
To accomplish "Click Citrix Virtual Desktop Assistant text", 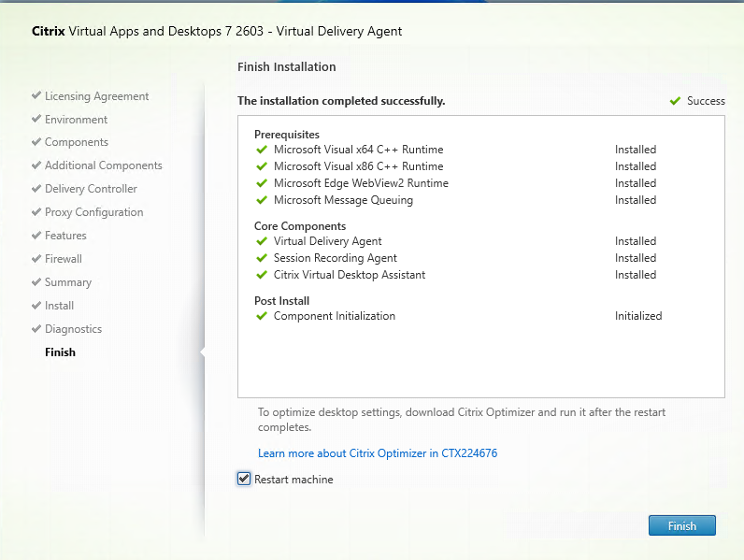I will click(x=350, y=275).
